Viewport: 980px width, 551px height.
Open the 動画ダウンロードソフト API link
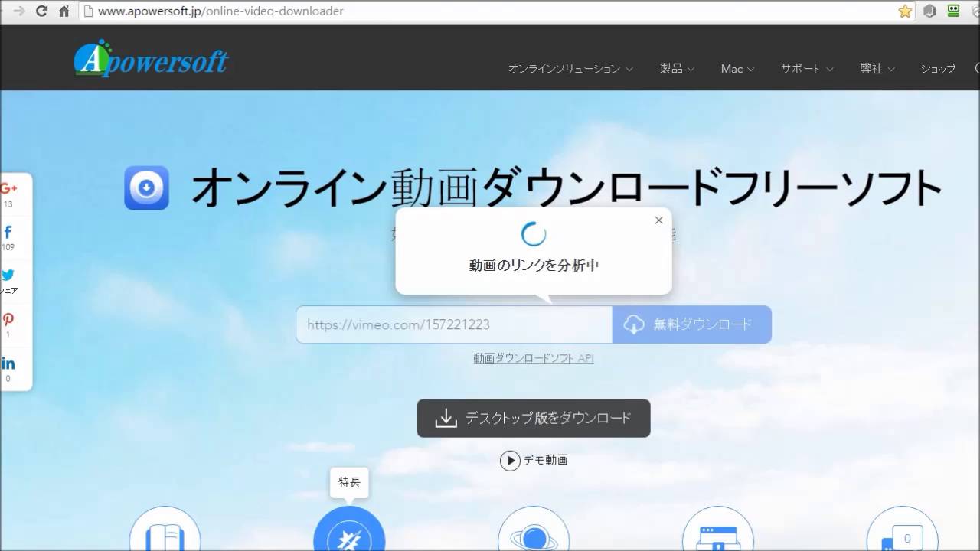coord(534,358)
